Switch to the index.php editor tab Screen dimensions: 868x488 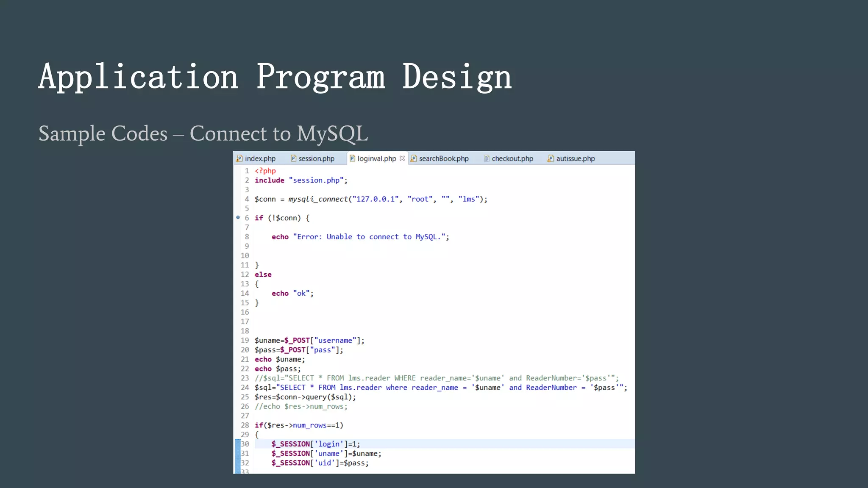click(256, 158)
